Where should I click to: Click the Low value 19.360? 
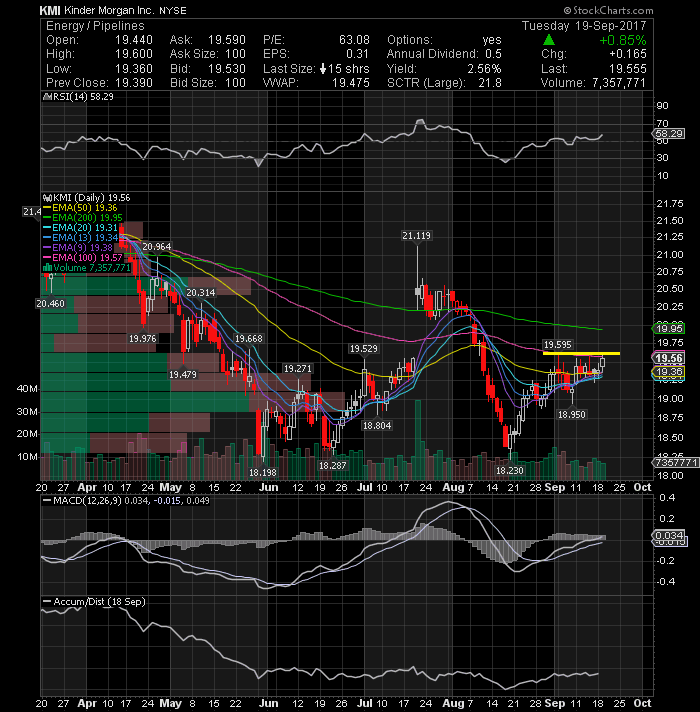[x=133, y=69]
